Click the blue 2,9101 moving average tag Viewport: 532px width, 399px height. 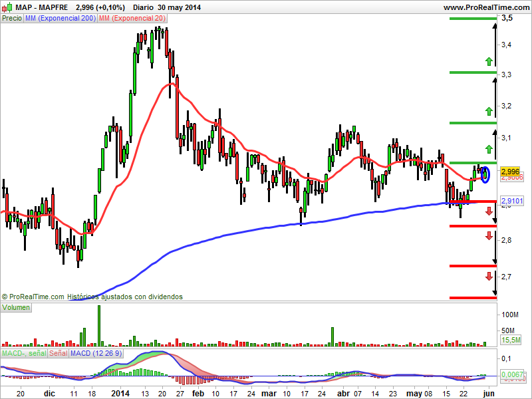[x=512, y=201]
